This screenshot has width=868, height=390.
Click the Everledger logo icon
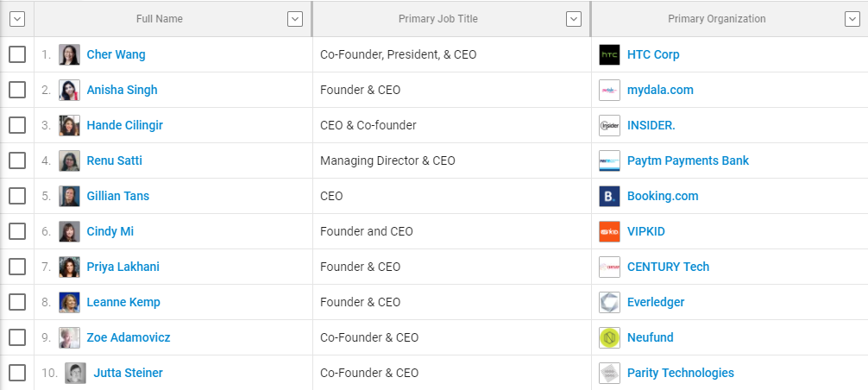(x=609, y=303)
